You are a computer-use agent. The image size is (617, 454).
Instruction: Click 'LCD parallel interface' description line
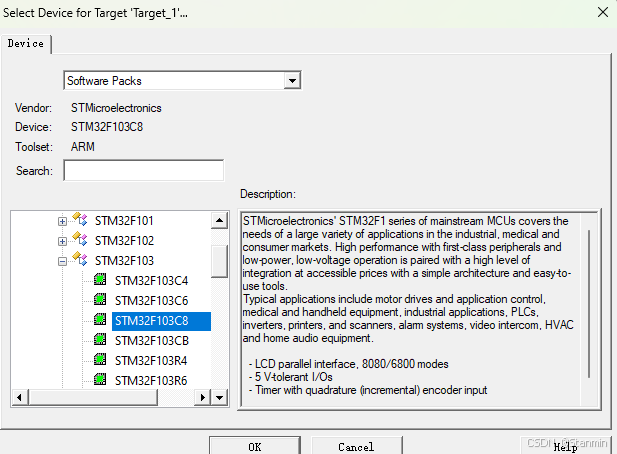coord(348,364)
